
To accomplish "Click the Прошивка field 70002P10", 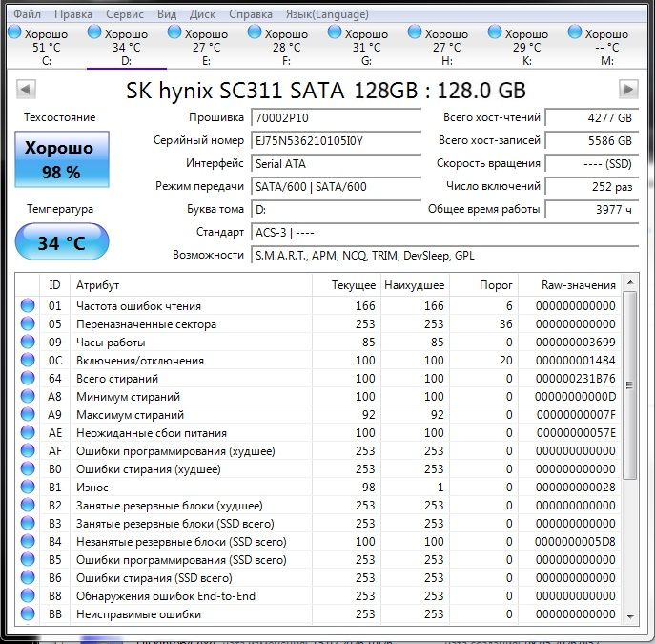I will click(x=336, y=117).
